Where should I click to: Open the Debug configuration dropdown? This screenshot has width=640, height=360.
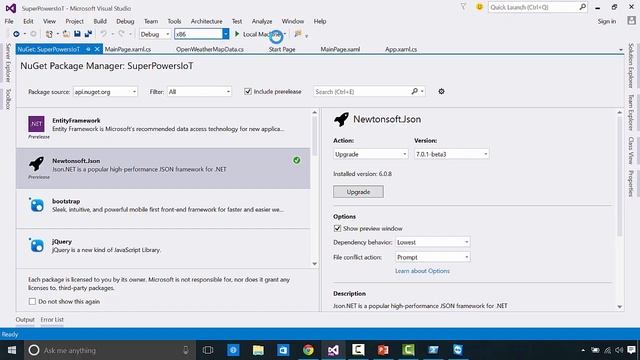click(155, 34)
